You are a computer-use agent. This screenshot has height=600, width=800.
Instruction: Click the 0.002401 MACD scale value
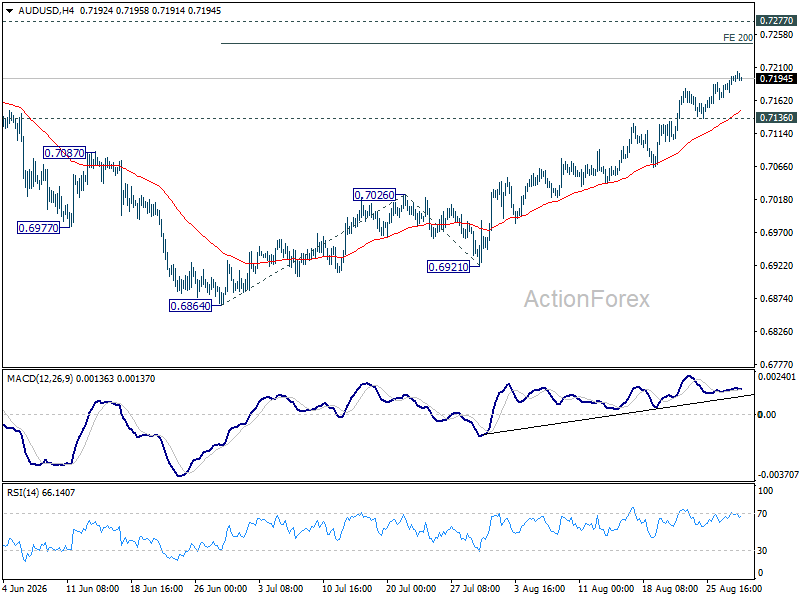click(x=777, y=377)
